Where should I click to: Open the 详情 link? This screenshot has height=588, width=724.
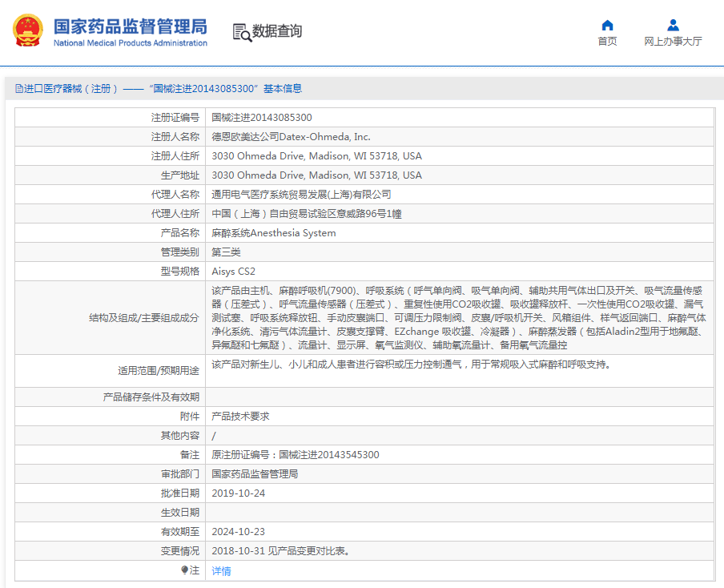221,571
